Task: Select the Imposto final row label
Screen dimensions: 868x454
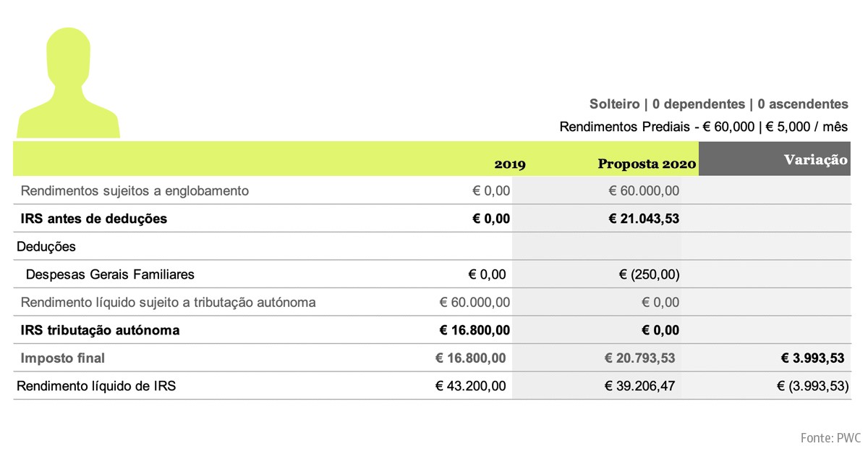Action: pyautogui.click(x=63, y=358)
